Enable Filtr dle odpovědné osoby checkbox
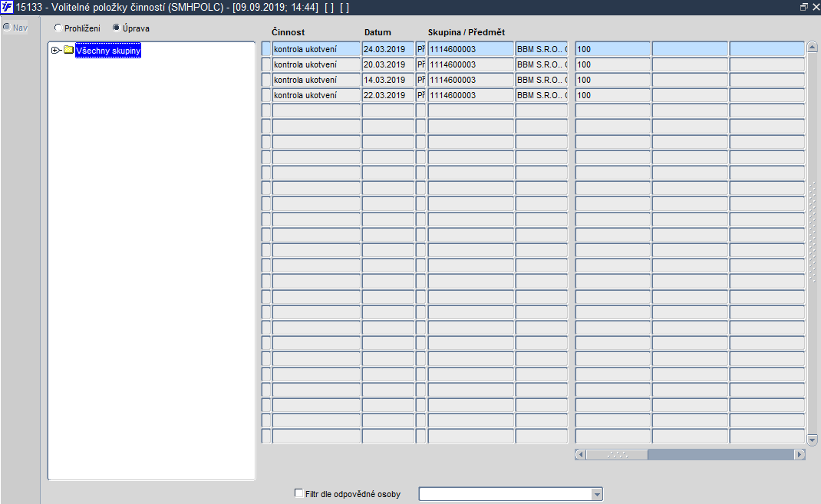This screenshot has height=504, width=821. click(x=299, y=493)
